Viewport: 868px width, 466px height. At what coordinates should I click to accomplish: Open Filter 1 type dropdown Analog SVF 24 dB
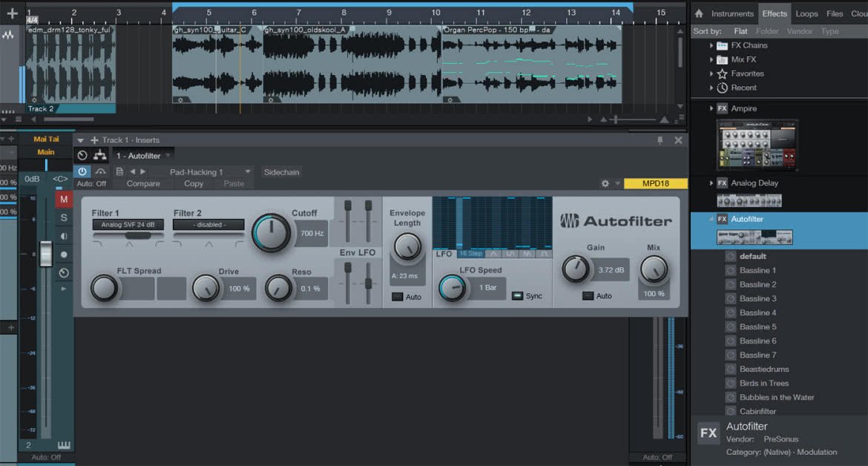(x=128, y=225)
